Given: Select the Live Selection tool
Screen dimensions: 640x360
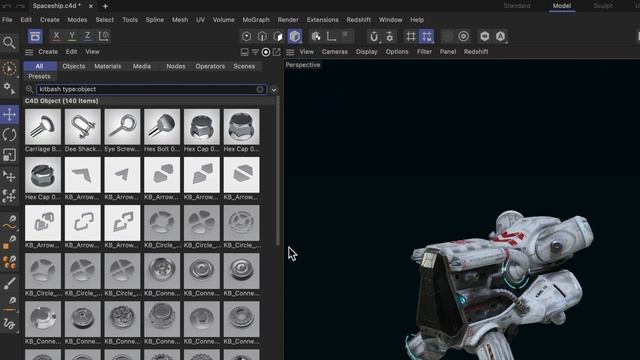Looking at the screenshot, I should tap(9, 68).
